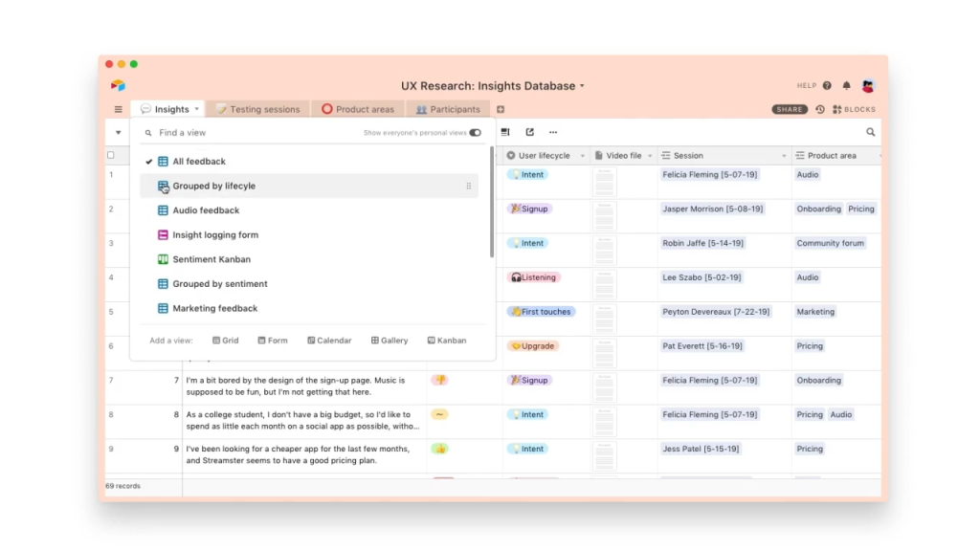Open the revision history clock icon
Viewport: 980px width, 551px height.
(x=820, y=109)
